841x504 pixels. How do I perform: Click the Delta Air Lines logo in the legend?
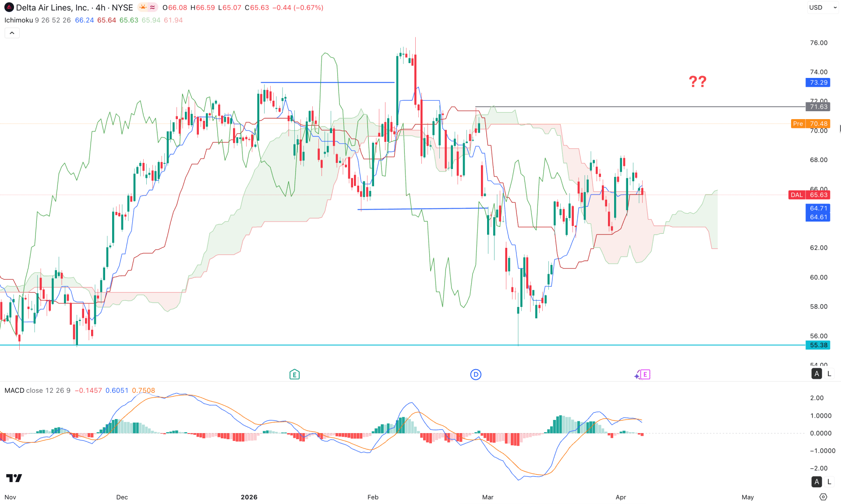tap(9, 7)
